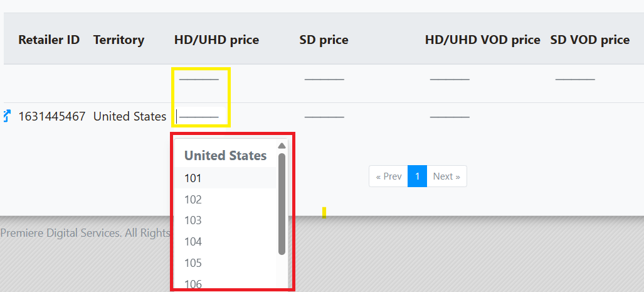The image size is (644, 292).
Task: Pick option 103 from the price dropdown
Action: click(226, 220)
